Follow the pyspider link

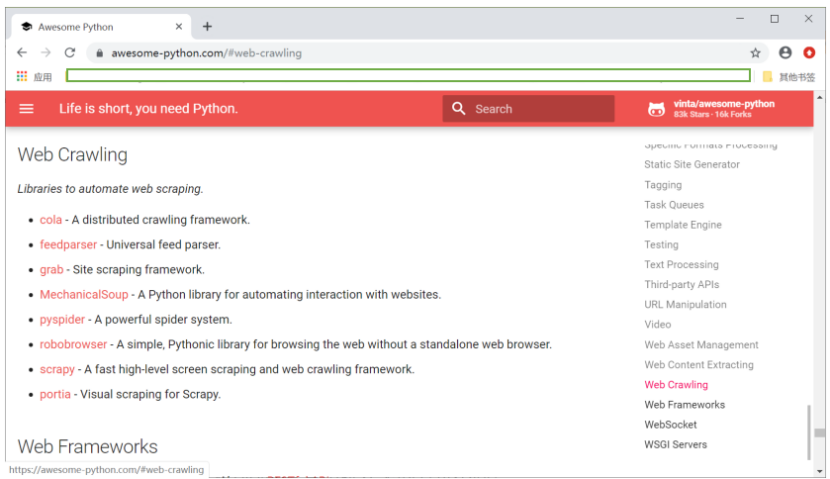[62, 319]
